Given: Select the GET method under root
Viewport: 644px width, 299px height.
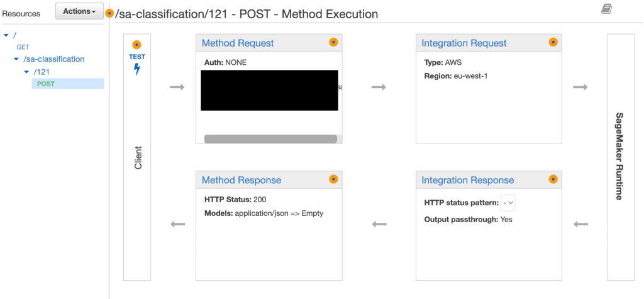Looking at the screenshot, I should pos(23,47).
